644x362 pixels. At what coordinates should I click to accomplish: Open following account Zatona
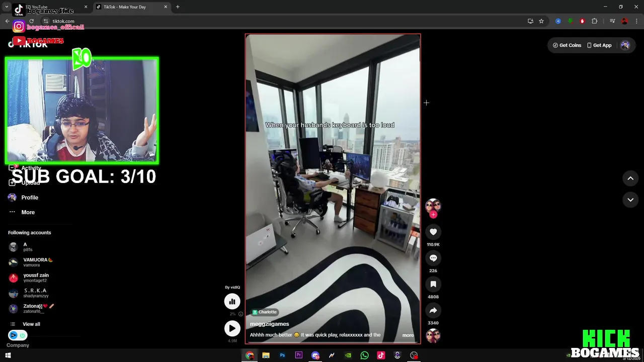[x=31, y=308]
